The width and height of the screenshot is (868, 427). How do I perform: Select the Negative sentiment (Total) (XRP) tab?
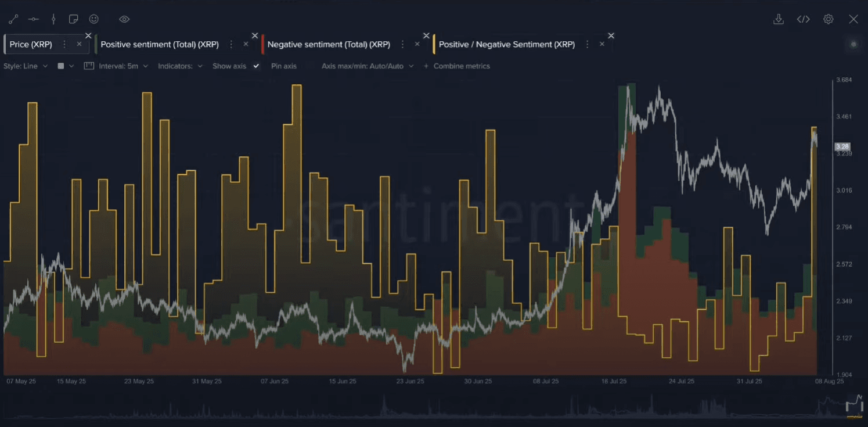click(329, 44)
